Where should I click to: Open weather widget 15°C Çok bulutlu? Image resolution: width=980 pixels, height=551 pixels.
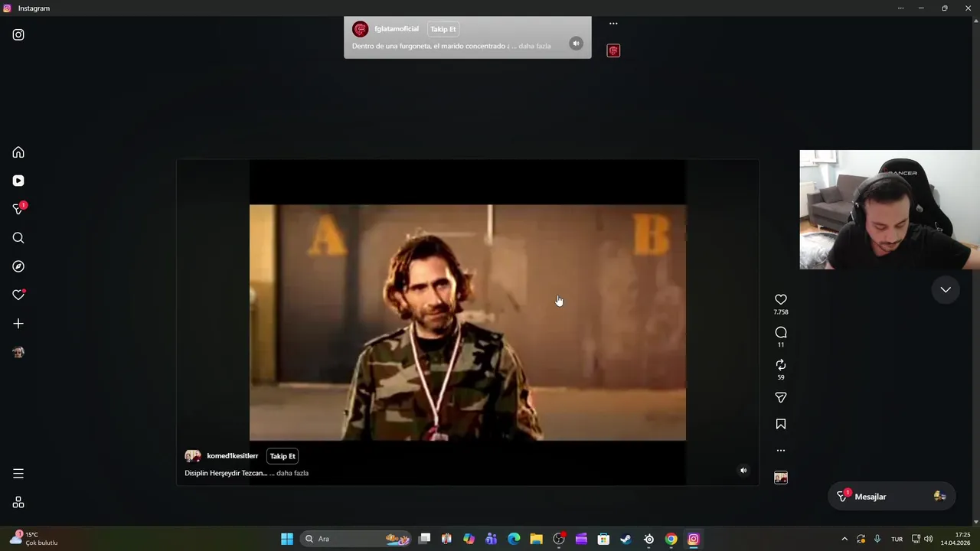point(34,539)
